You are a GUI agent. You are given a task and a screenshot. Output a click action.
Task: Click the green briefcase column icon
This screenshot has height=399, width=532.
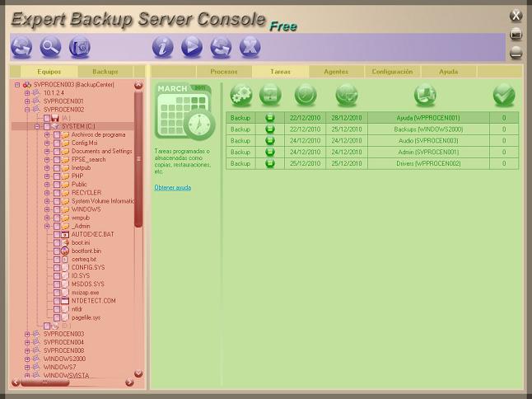[270, 95]
